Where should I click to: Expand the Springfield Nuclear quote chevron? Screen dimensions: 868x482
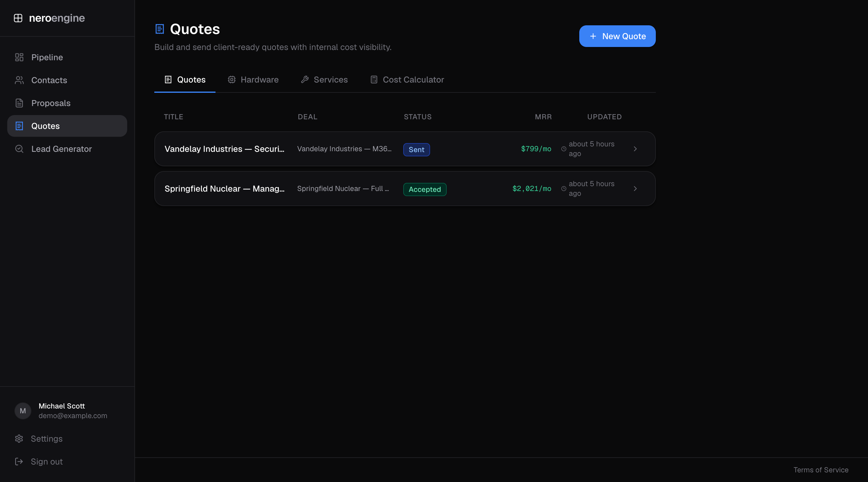pyautogui.click(x=635, y=189)
